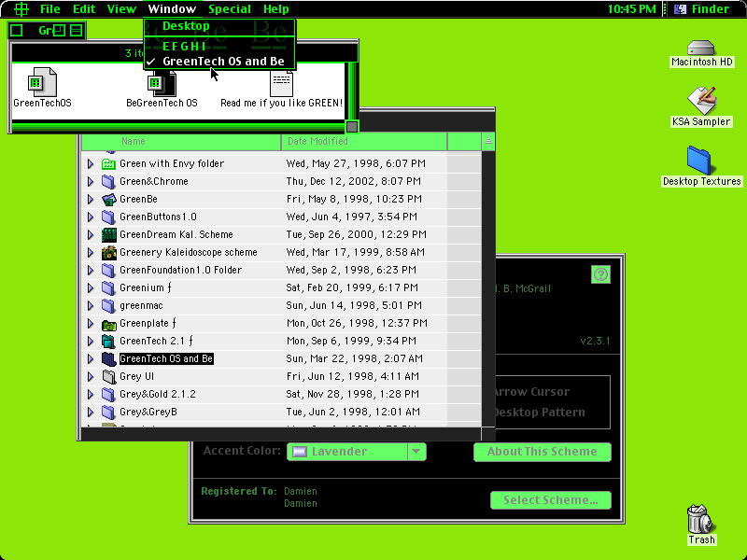
Task: Click the GreenTech OS and Be folder icon in the list
Action: (108, 358)
